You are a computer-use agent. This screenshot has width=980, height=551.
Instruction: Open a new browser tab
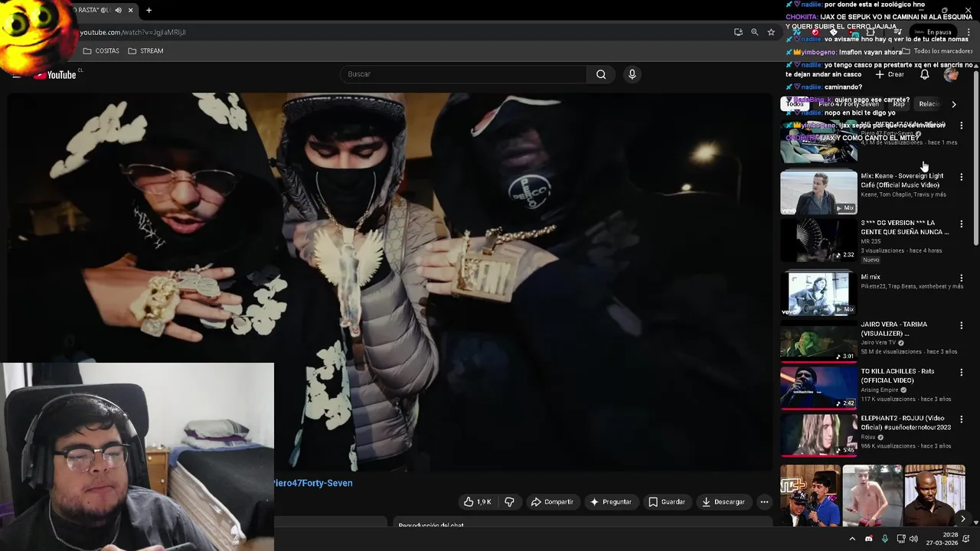(x=149, y=10)
